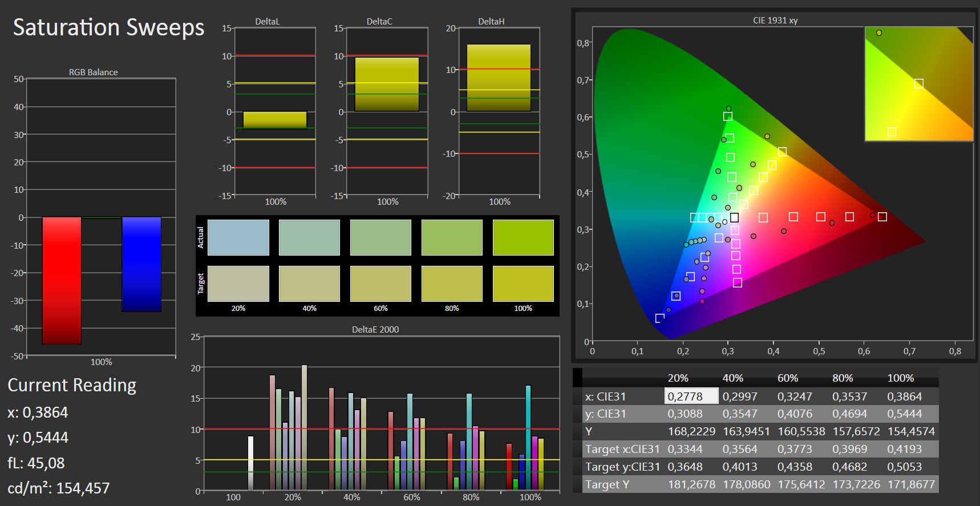Click the table cell 171,8677
Viewport: 980px width, 506px height.
(911, 484)
